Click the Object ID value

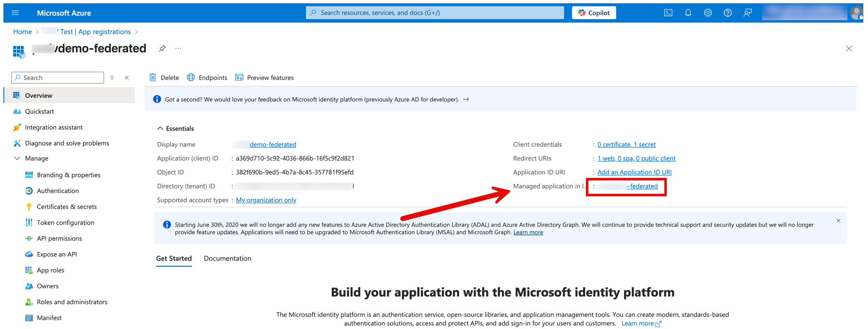(x=294, y=172)
